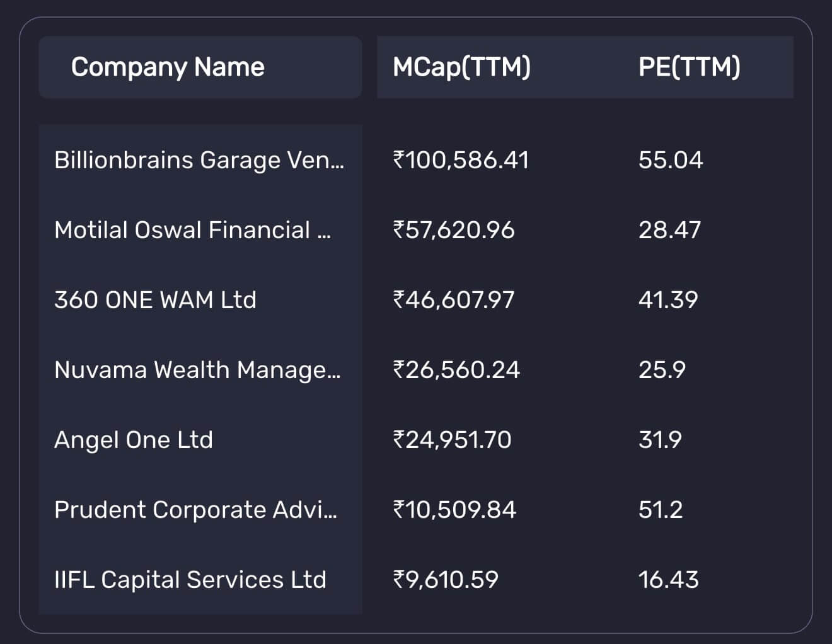Open the Angel One Ltd entry
832x644 pixels.
coord(134,440)
